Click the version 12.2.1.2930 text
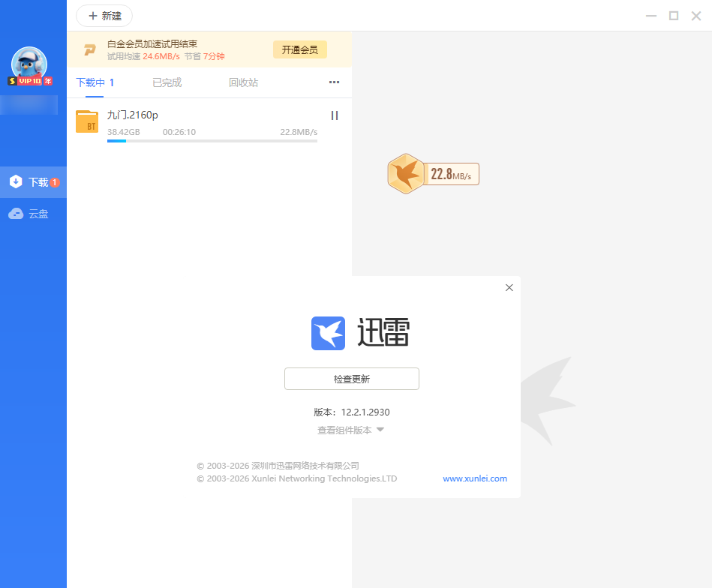 pyautogui.click(x=365, y=412)
